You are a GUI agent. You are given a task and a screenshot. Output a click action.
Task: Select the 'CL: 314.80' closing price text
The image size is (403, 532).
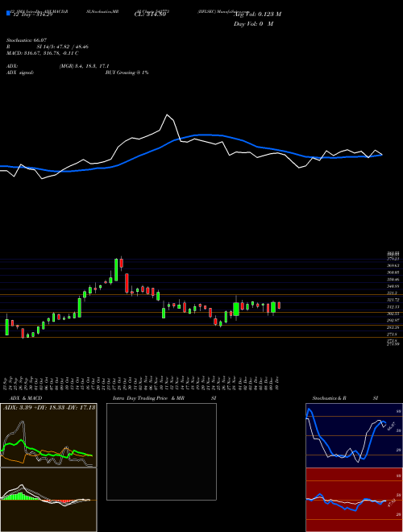[x=152, y=15]
